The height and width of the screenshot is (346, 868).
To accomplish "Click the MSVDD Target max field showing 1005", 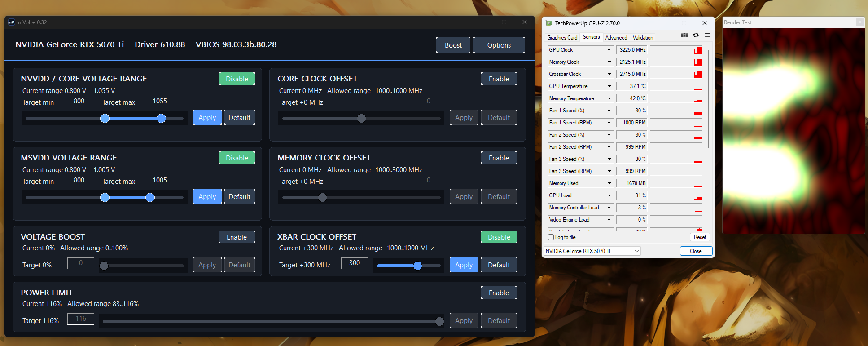I will pos(160,181).
